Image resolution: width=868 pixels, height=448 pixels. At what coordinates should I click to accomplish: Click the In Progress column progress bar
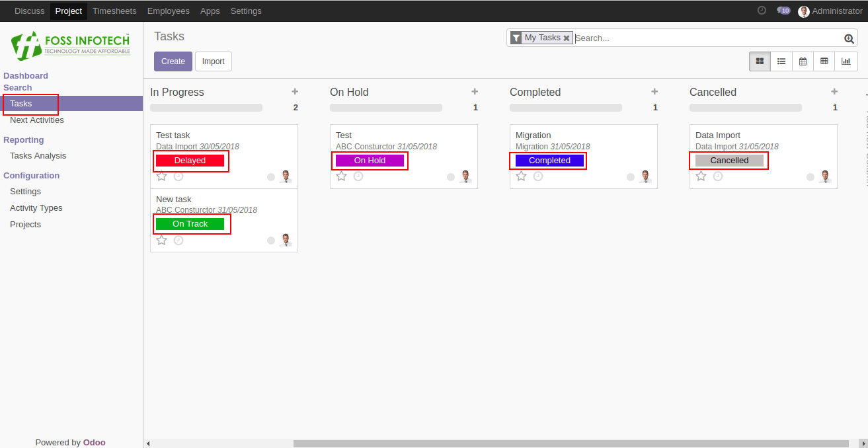coord(206,108)
